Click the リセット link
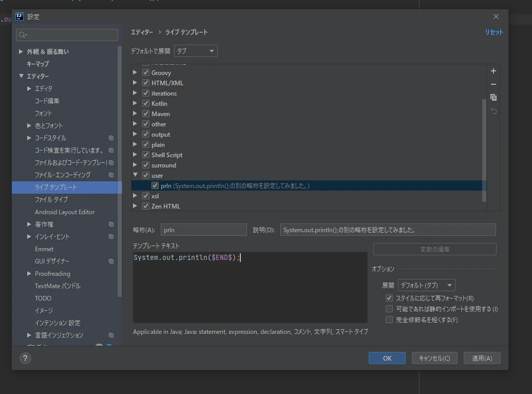 pyautogui.click(x=493, y=32)
